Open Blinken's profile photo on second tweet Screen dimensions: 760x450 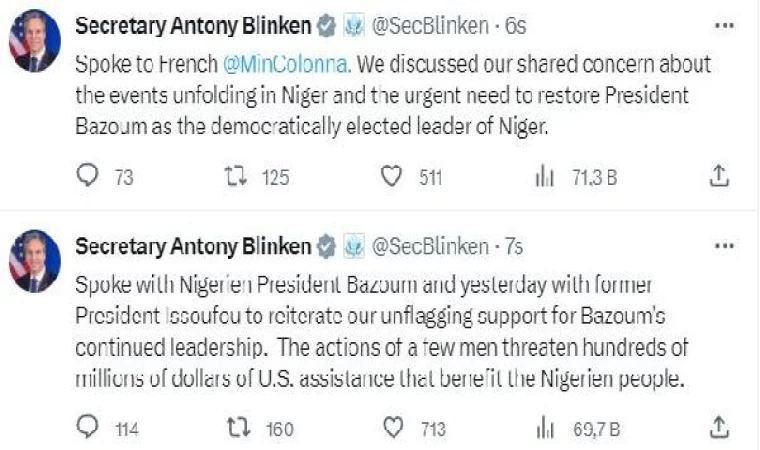tap(34, 260)
